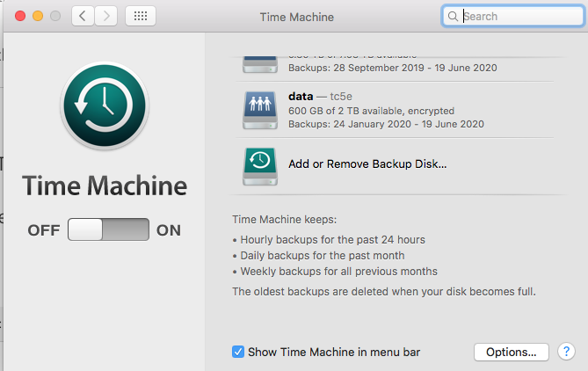Click the OFF label beside the switch

click(x=44, y=230)
